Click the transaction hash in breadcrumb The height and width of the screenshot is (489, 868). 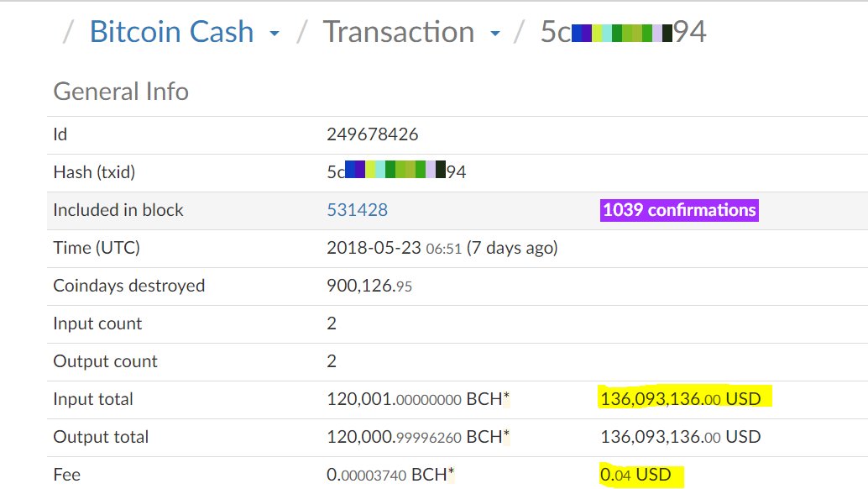pos(624,32)
